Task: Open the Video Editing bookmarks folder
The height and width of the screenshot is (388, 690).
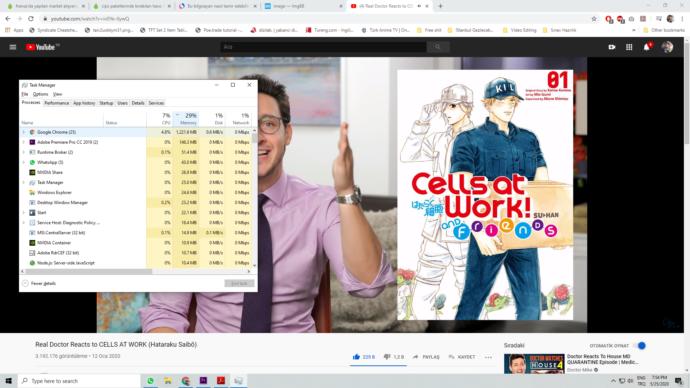Action: tap(521, 30)
